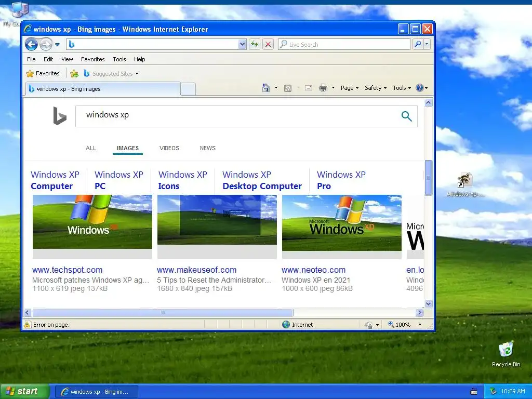
Task: Open the Help menu
Action: tap(139, 59)
